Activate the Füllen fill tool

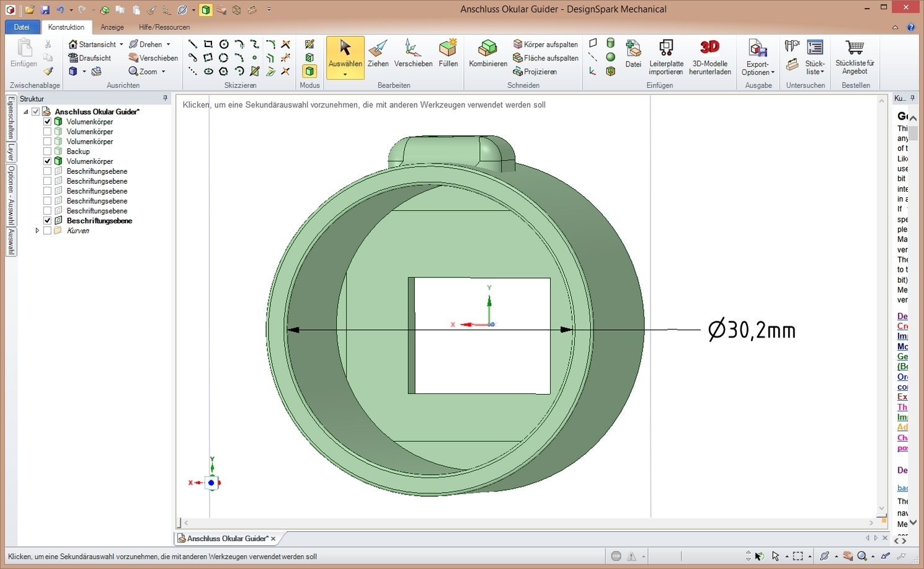pos(448,53)
